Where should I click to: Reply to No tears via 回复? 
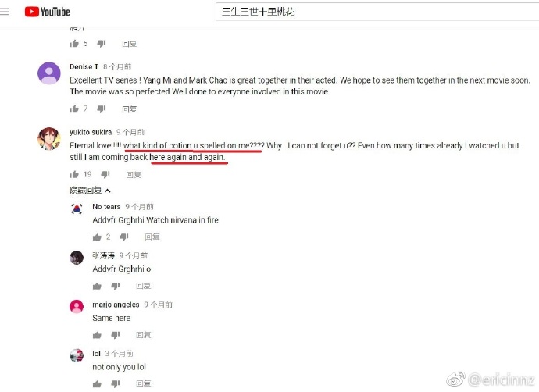pos(152,237)
